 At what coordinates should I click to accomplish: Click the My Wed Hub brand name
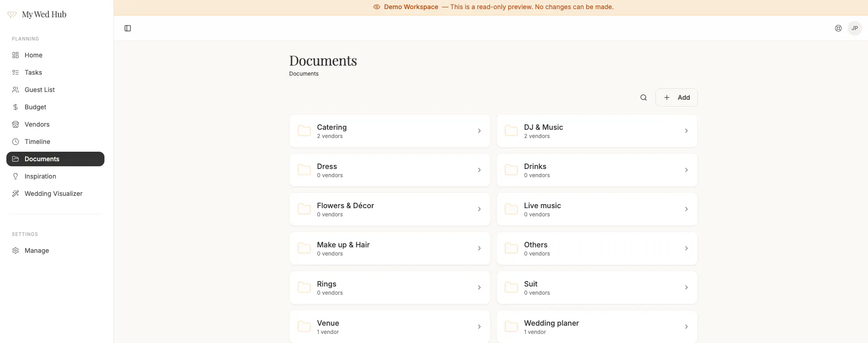coord(44,15)
